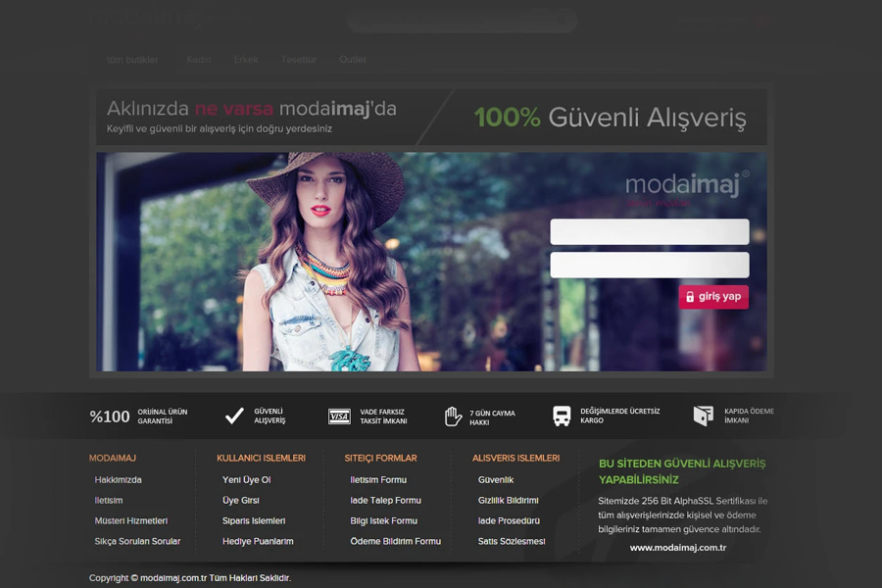Open Iade Prosedürü link
The height and width of the screenshot is (588, 882).
pos(509,521)
